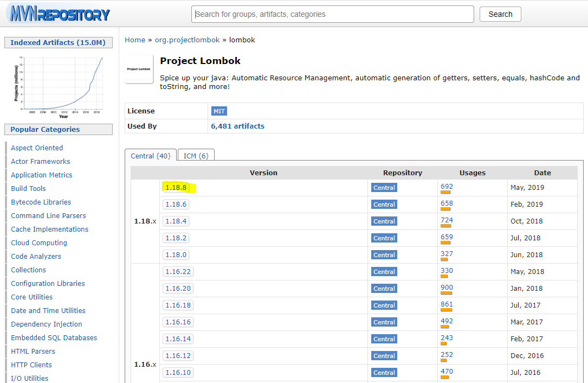Click the Central badge for version 1.16.22
Viewport: 588px width, 383px height.
click(384, 272)
